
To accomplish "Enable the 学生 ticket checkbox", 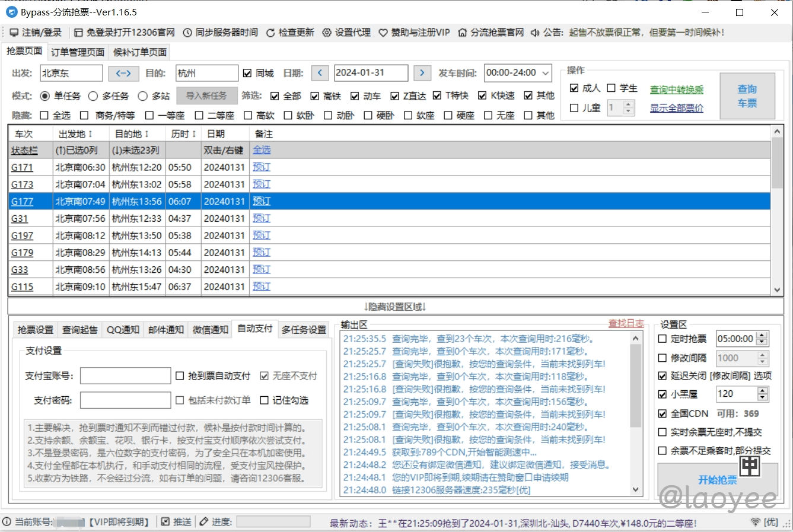I will (611, 88).
